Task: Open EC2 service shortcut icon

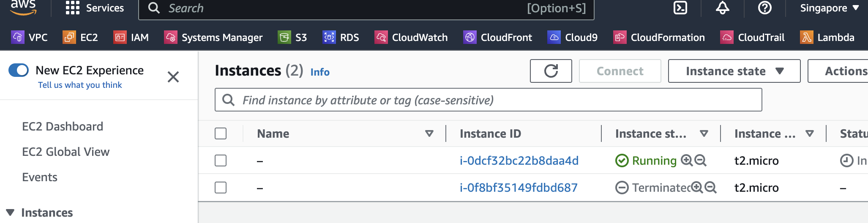Action: pyautogui.click(x=69, y=37)
